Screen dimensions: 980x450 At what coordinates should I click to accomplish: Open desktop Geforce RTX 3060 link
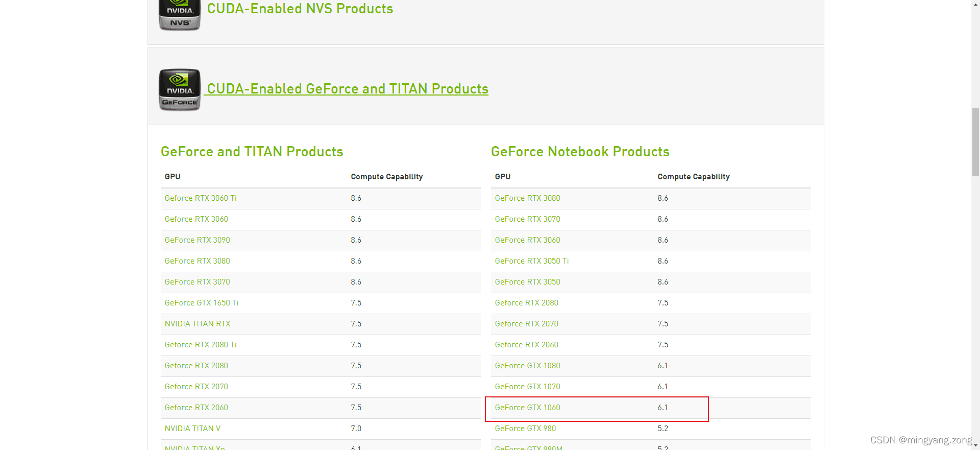[196, 219]
